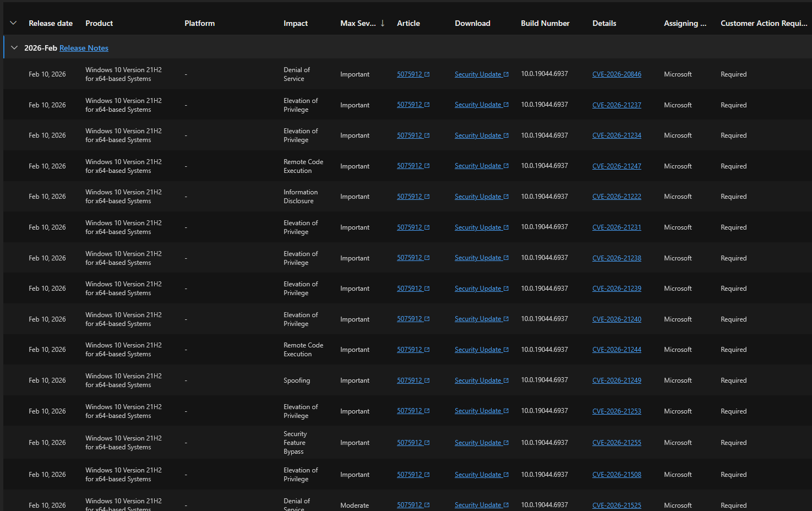The height and width of the screenshot is (511, 812).
Task: Select Feb 10, 2026 date in CVE-2026-21240 row
Action: (47, 319)
